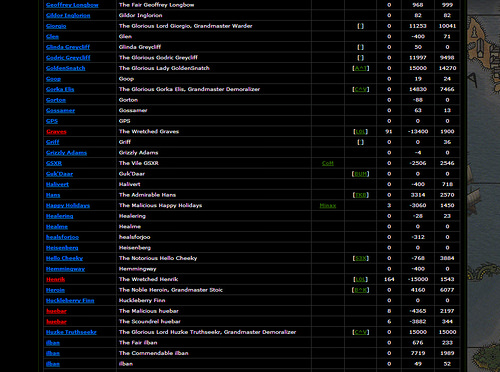
Task: Open the bracketed guild link in Godric Greycliff row
Action: [361, 58]
